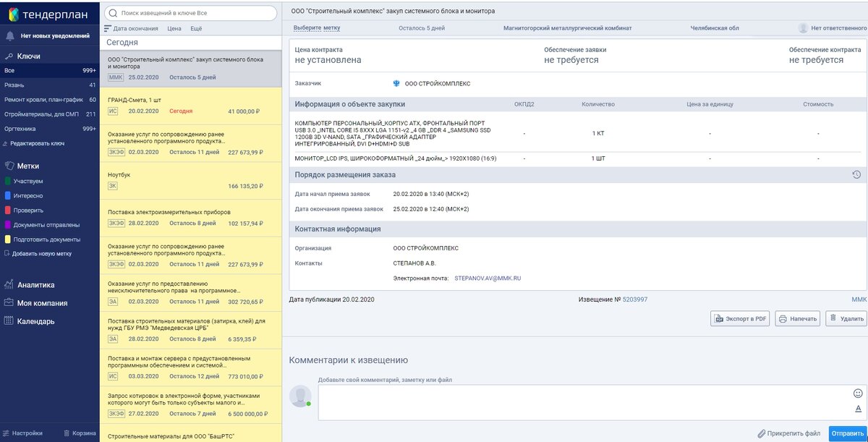Click the Настройки settings icon
868x442 pixels.
pyautogui.click(x=7, y=433)
